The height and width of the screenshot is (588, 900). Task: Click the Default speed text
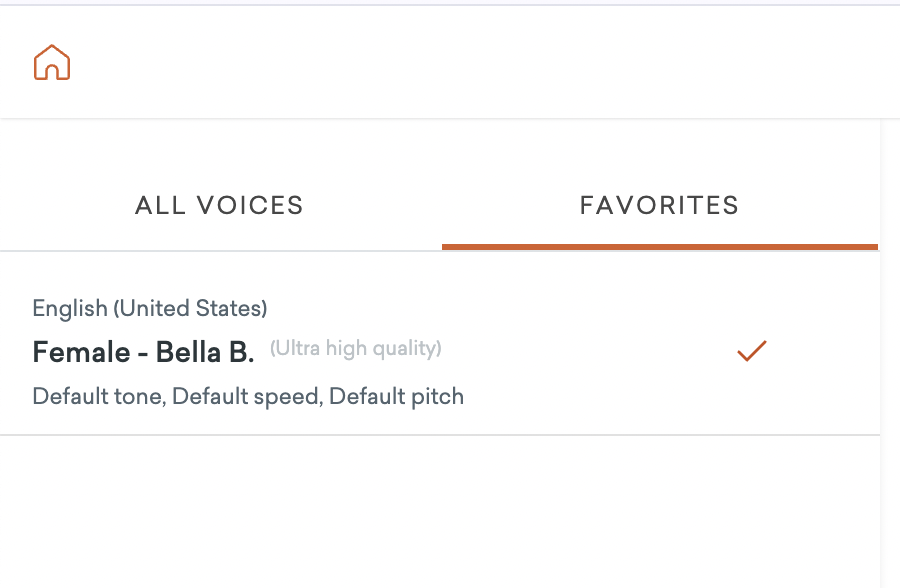coord(247,396)
